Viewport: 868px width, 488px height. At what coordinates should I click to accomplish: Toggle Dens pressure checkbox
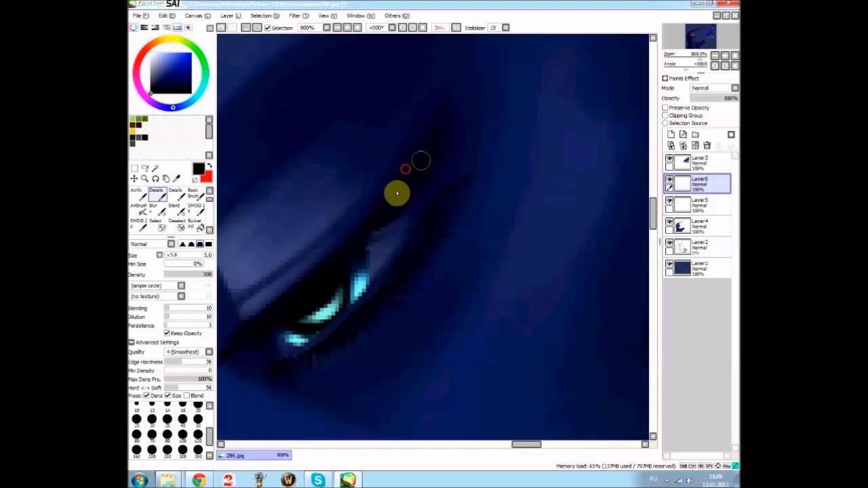(x=146, y=395)
